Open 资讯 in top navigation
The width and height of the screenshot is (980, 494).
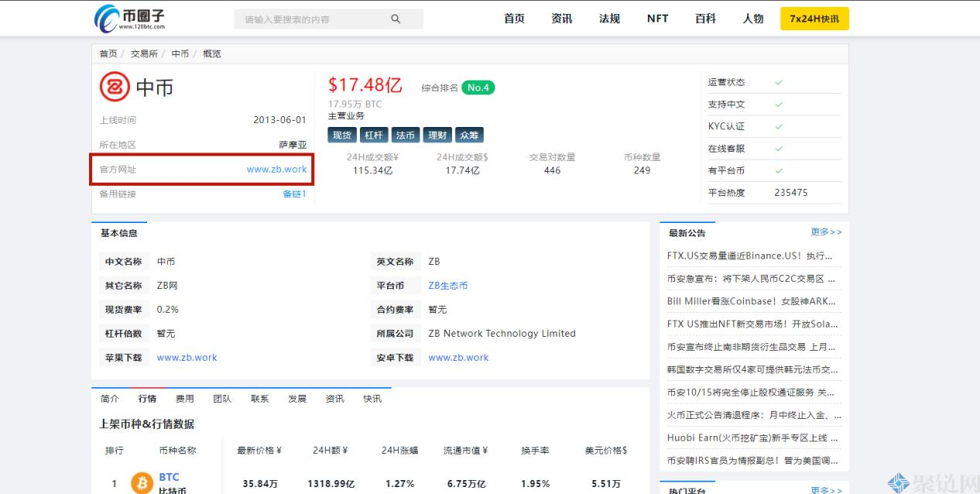562,19
